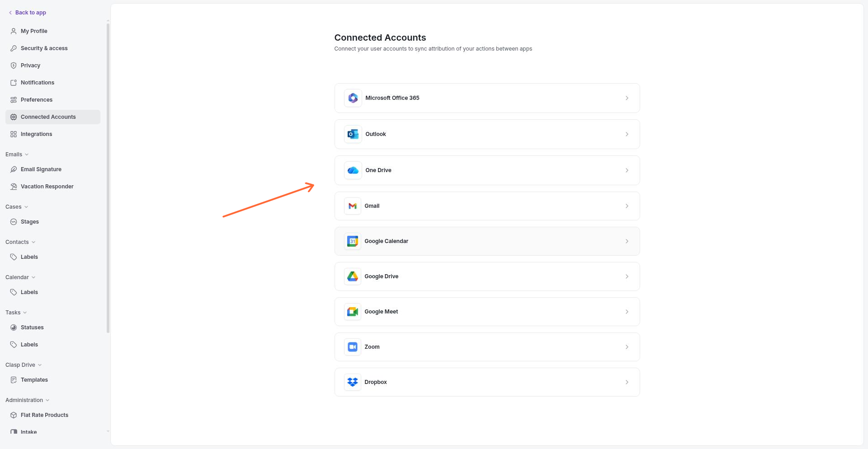Open Labels under Tasks section
The height and width of the screenshot is (449, 868).
53,345
